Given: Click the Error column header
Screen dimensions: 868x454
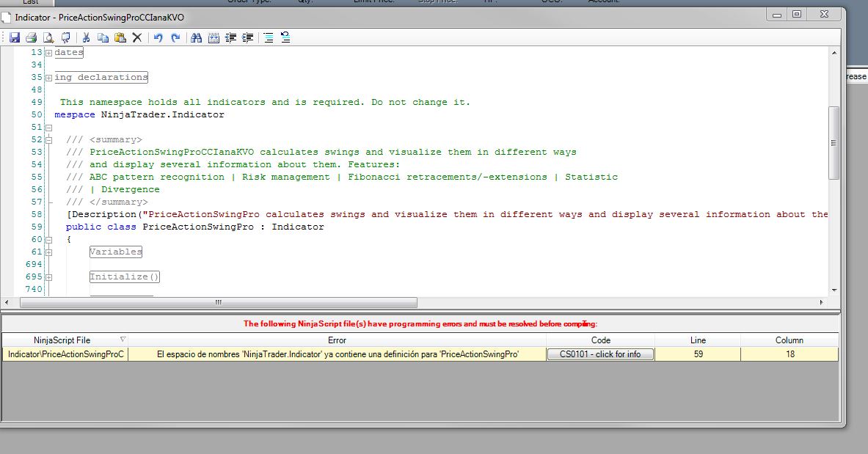Looking at the screenshot, I should pos(337,340).
